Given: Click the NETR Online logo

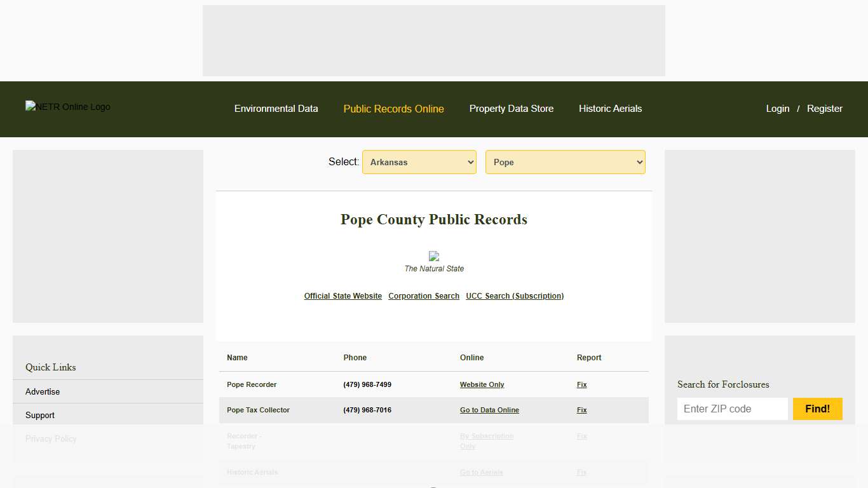Looking at the screenshot, I should 67,107.
